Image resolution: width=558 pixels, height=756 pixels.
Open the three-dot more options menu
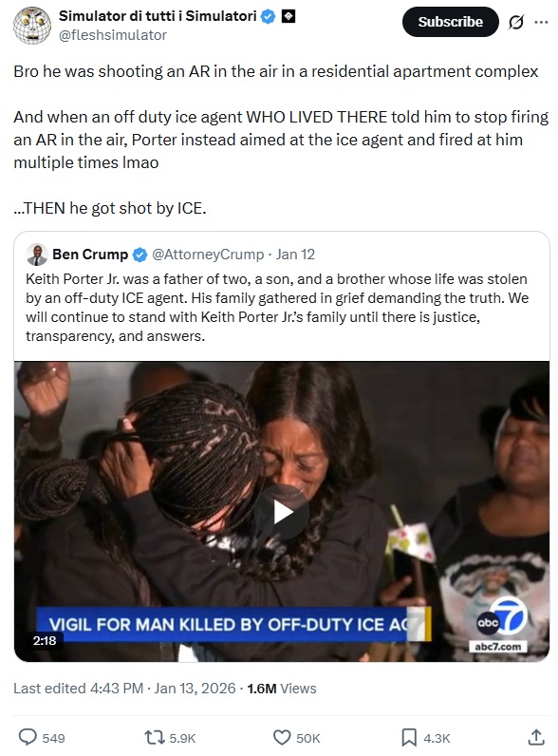[x=541, y=22]
